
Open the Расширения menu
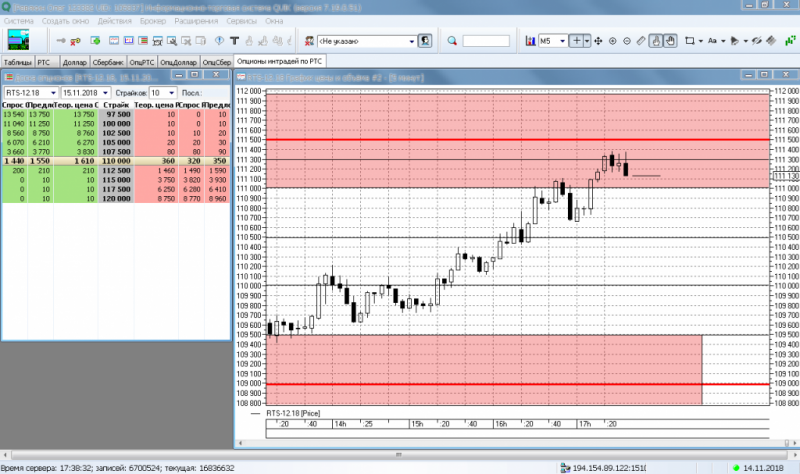tap(196, 21)
